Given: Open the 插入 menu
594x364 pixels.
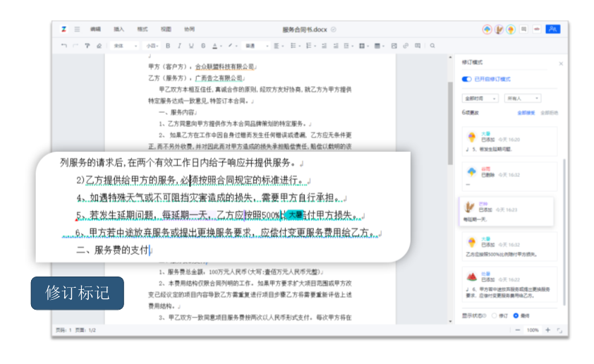Looking at the screenshot, I should click(x=119, y=29).
